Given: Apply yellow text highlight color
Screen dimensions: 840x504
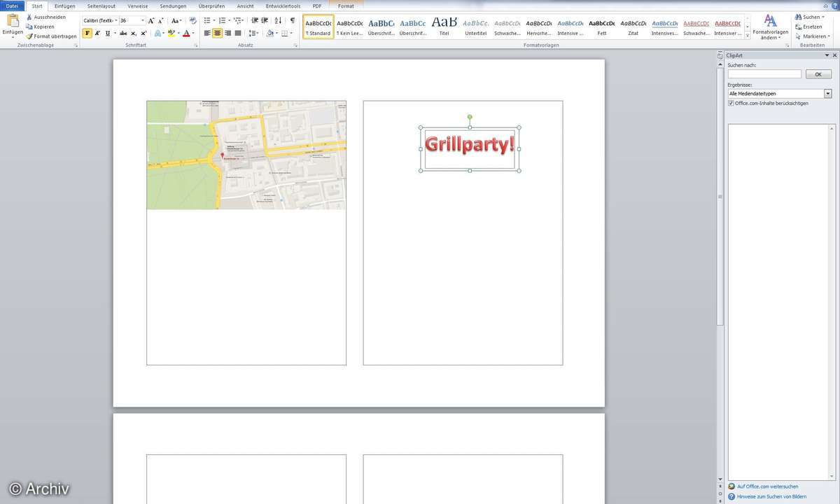Looking at the screenshot, I should point(171,33).
